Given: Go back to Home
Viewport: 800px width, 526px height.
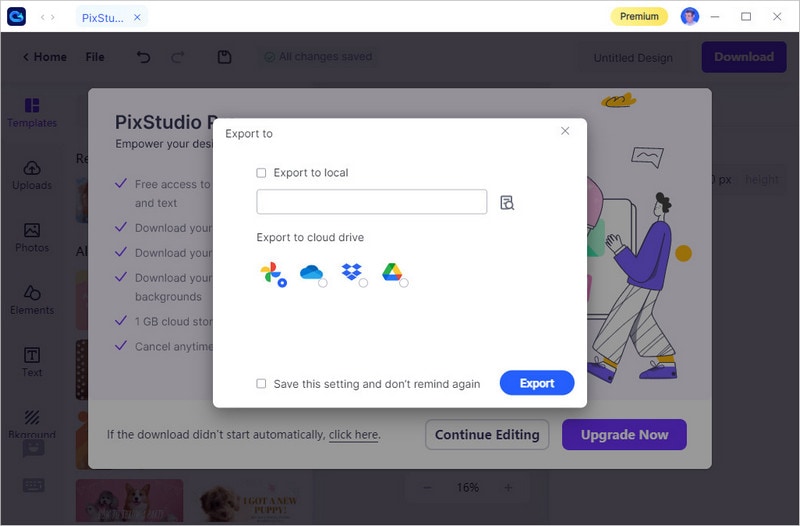Looking at the screenshot, I should (44, 57).
